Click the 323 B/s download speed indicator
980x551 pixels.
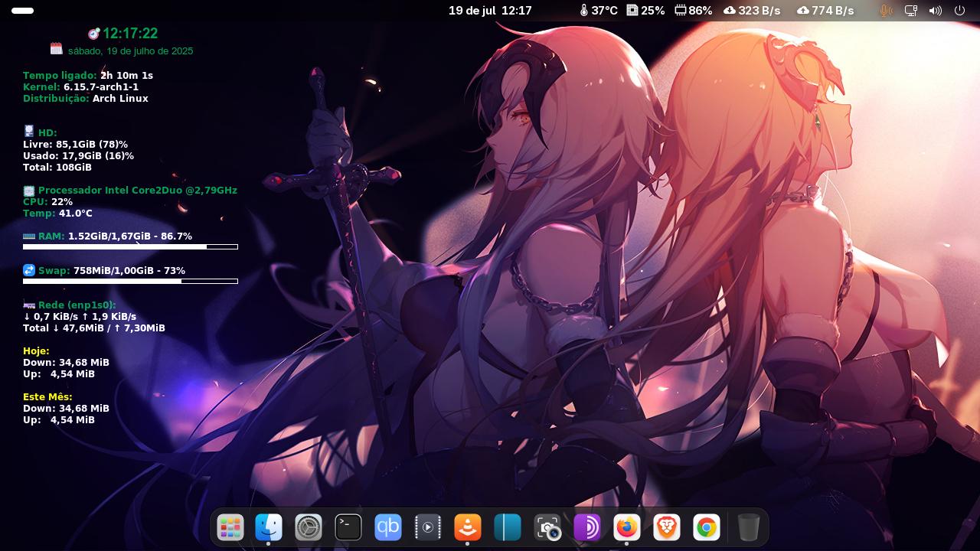pos(752,11)
